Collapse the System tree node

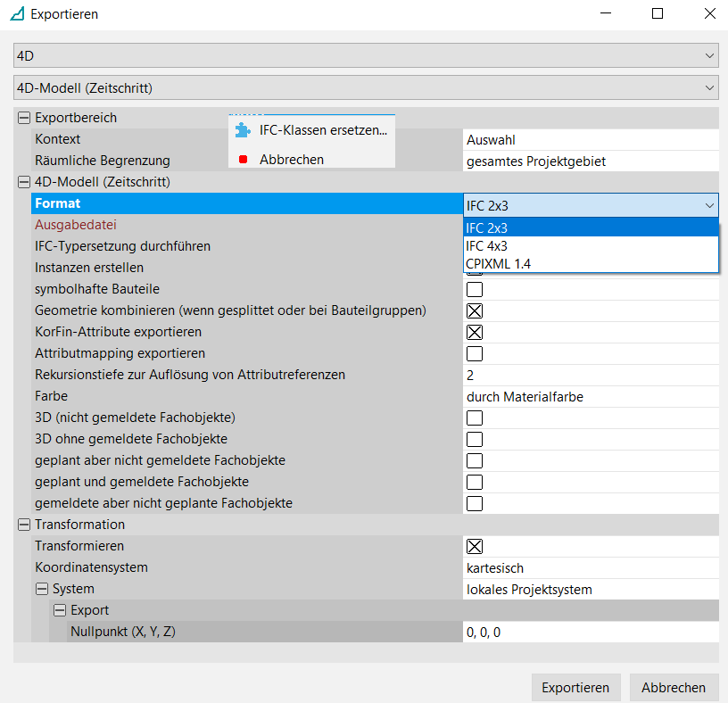pos(42,589)
